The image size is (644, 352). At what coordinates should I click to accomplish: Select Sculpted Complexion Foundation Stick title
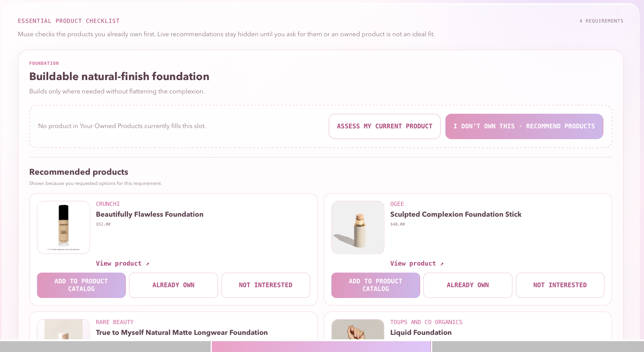tap(456, 214)
